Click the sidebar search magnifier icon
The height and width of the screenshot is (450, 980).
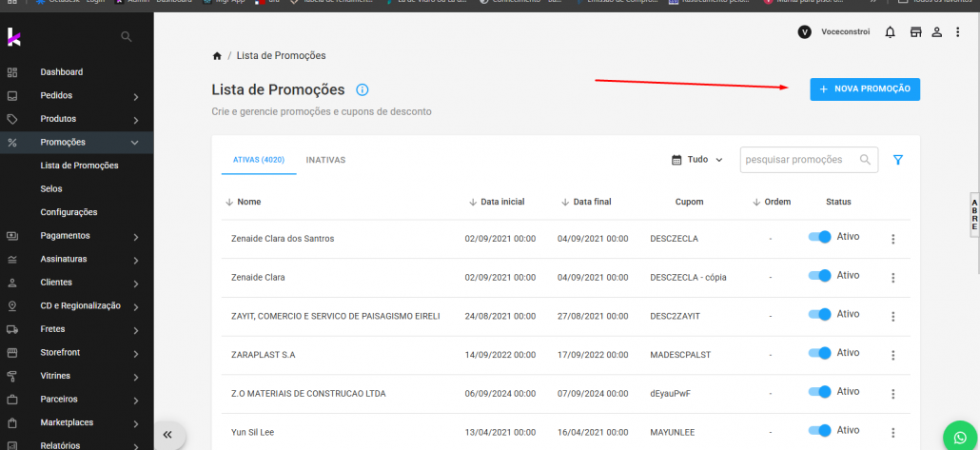tap(127, 37)
